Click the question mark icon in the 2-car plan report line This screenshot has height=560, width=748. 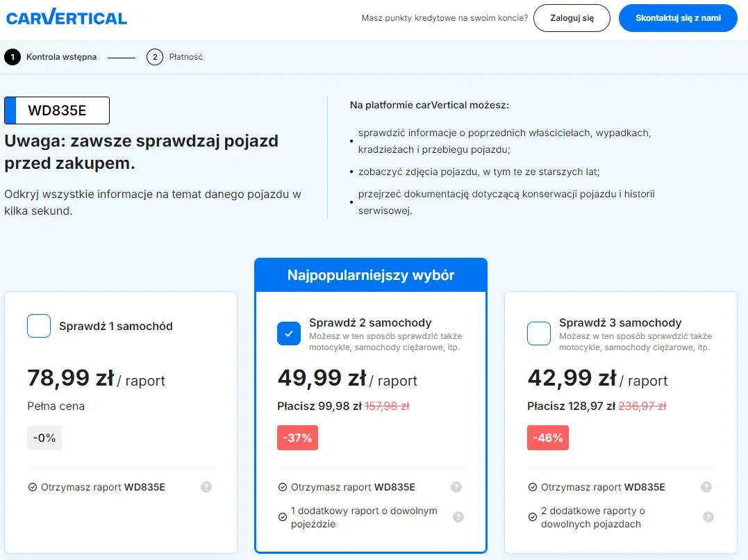457,487
